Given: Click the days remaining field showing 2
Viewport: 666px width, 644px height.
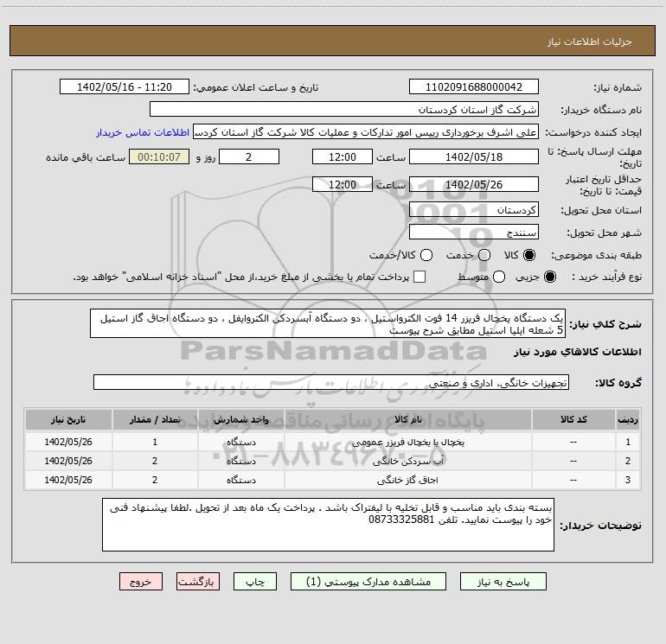Looking at the screenshot, I should pos(249,156).
